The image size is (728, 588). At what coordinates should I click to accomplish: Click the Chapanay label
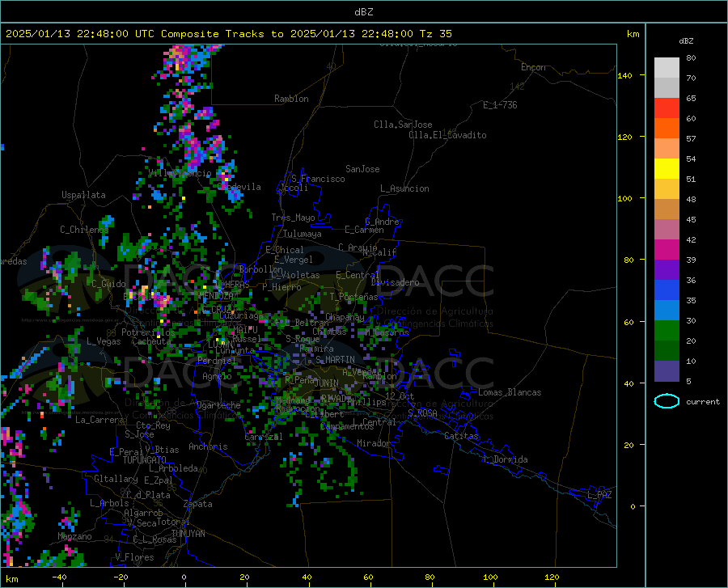pos(345,317)
